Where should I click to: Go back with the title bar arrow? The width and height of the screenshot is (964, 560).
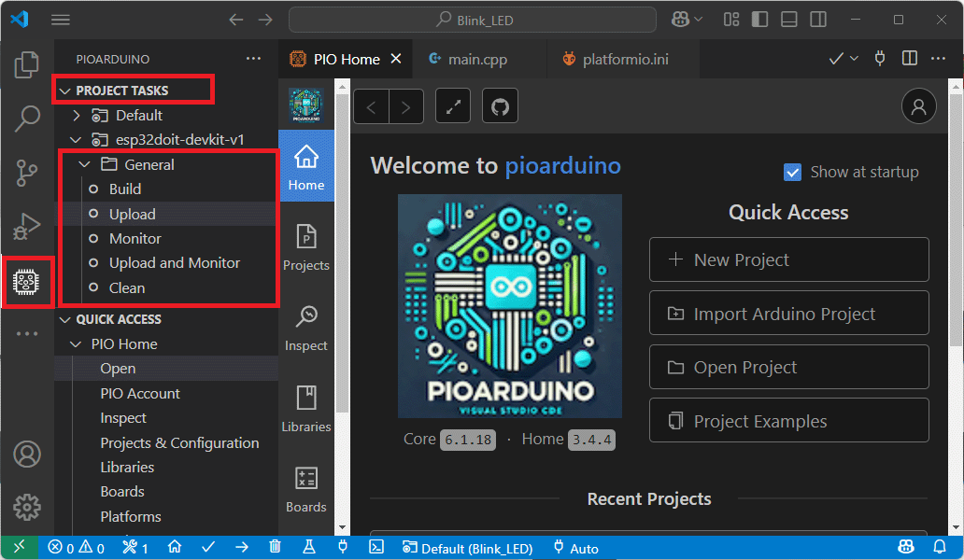click(x=236, y=20)
